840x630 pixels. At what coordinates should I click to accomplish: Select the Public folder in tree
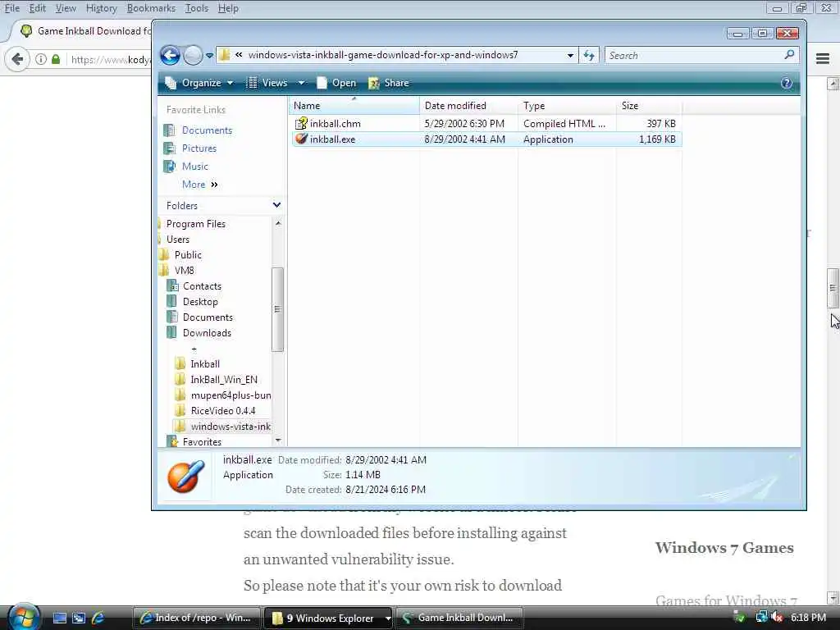[188, 255]
